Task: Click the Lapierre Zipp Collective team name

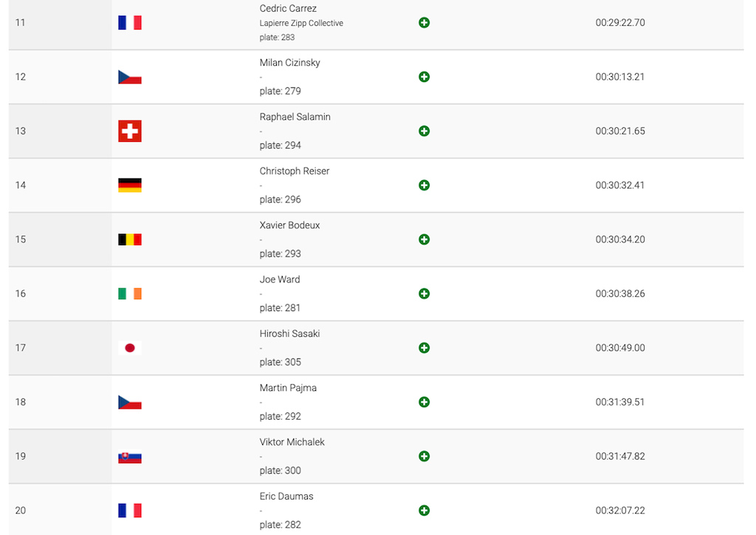Action: coord(301,23)
